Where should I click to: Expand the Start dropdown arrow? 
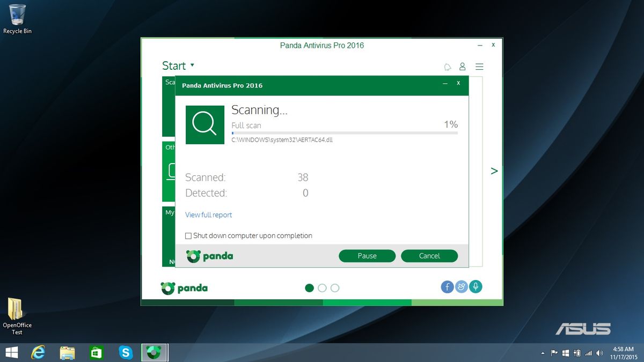click(192, 65)
